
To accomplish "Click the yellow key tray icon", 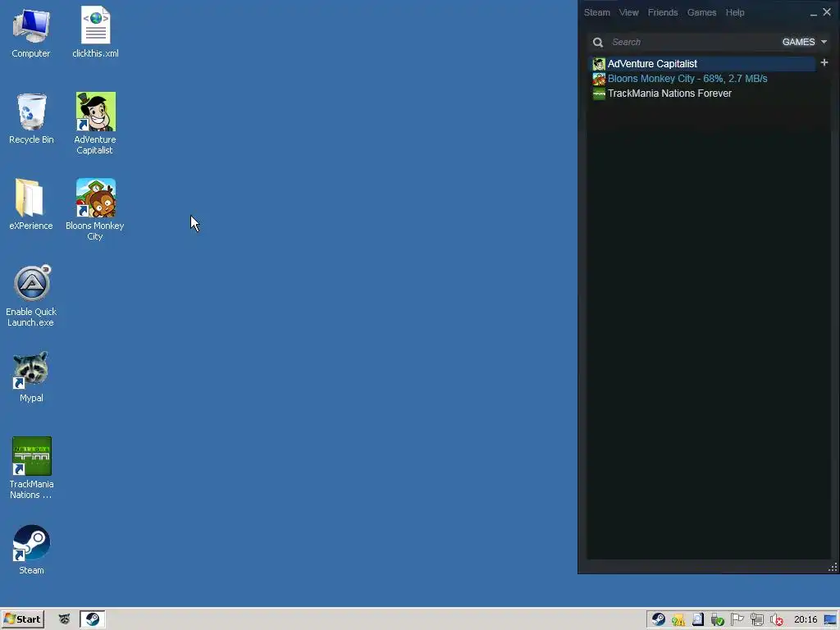I will tap(678, 620).
